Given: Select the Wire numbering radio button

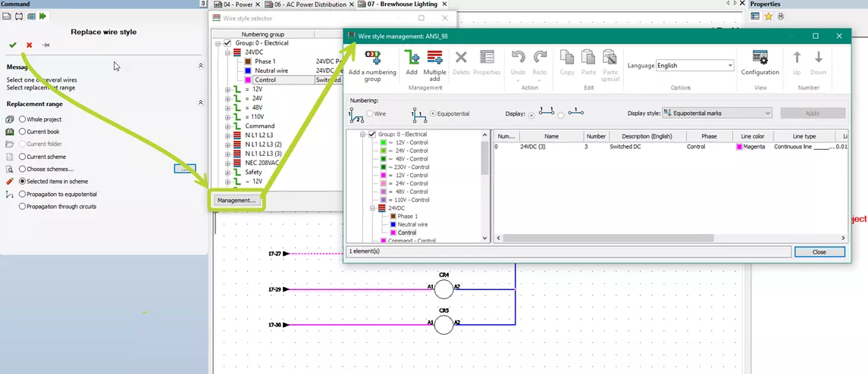Looking at the screenshot, I should pyautogui.click(x=369, y=114).
